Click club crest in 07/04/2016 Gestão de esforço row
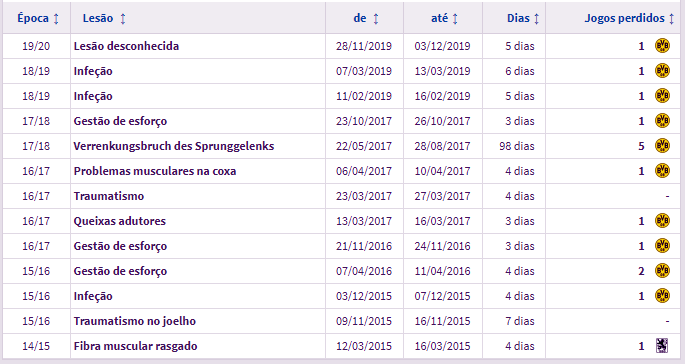Screen dimensions: 685x364 [662, 271]
